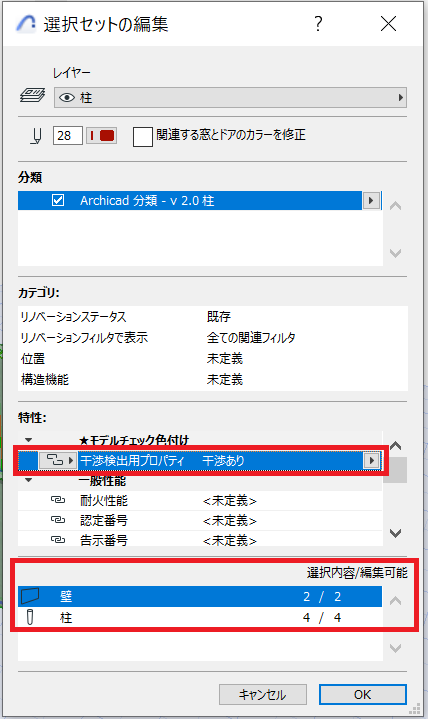Screen dimensions: 428x723
Task: Open the レイヤー dropdown showing 柱
Action: coord(230,98)
